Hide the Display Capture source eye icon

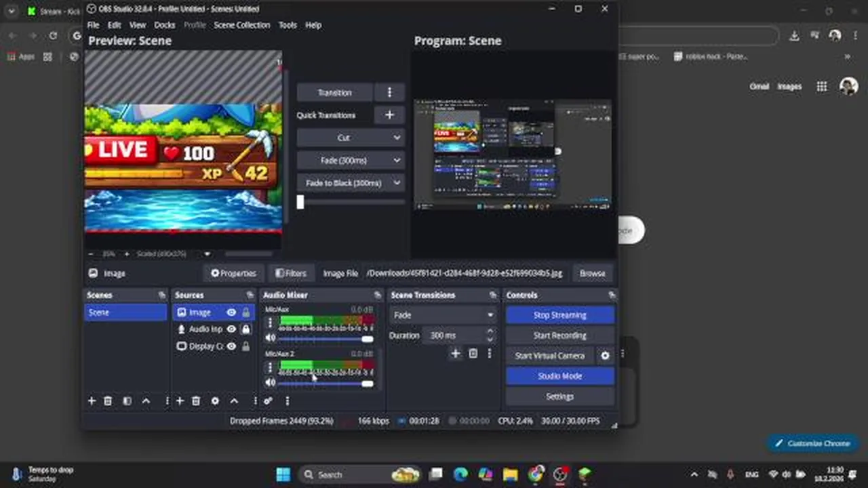pyautogui.click(x=231, y=346)
